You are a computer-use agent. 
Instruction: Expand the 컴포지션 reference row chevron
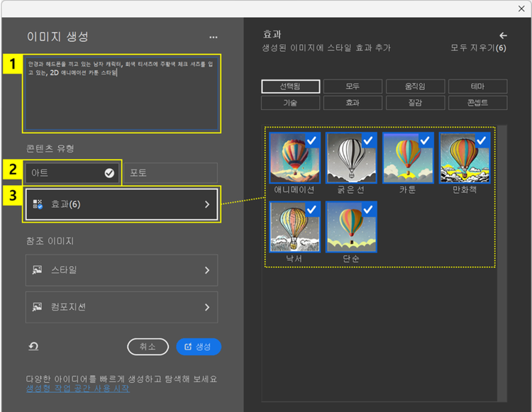pos(207,307)
